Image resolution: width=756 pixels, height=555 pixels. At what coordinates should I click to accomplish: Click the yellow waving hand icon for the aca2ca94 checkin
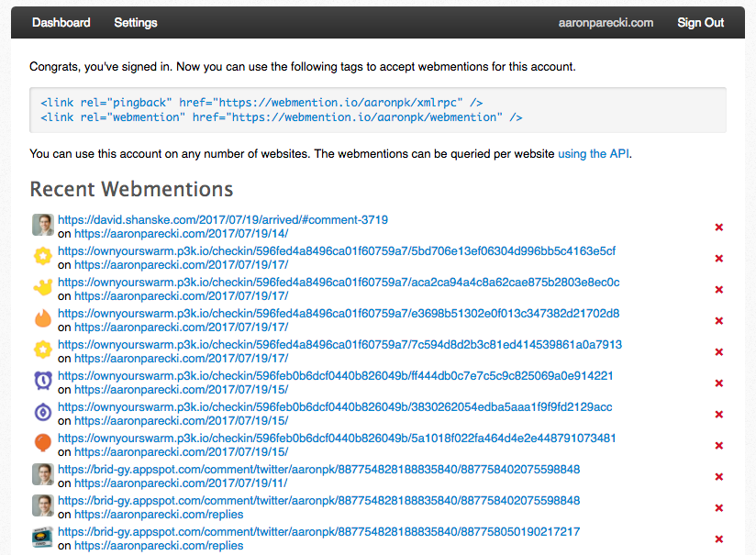[x=43, y=287]
